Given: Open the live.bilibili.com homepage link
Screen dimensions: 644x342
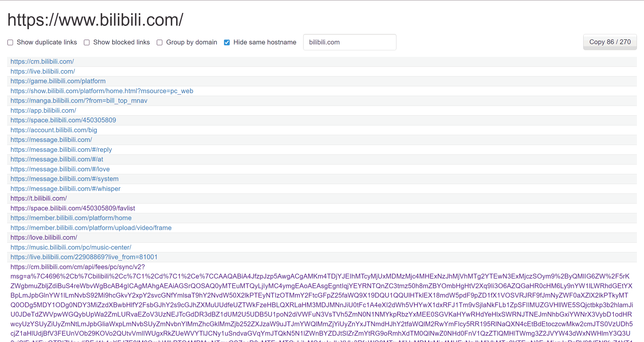Looking at the screenshot, I should [x=43, y=71].
